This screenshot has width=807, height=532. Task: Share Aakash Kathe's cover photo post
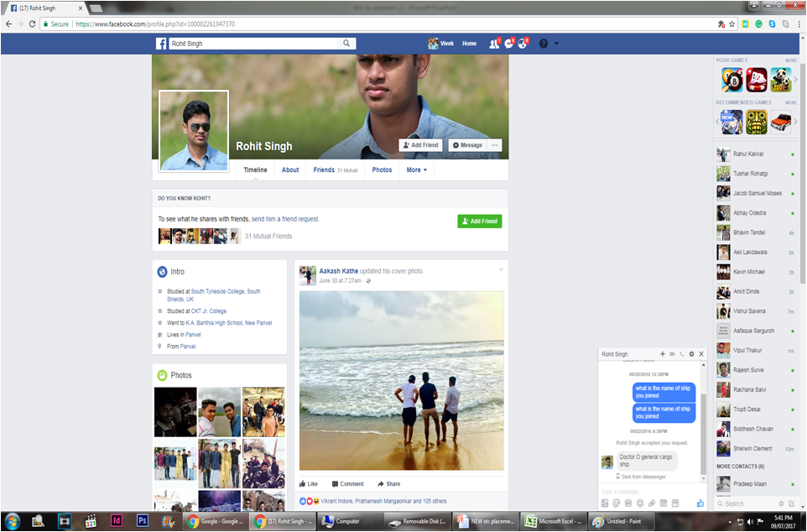tap(389, 484)
